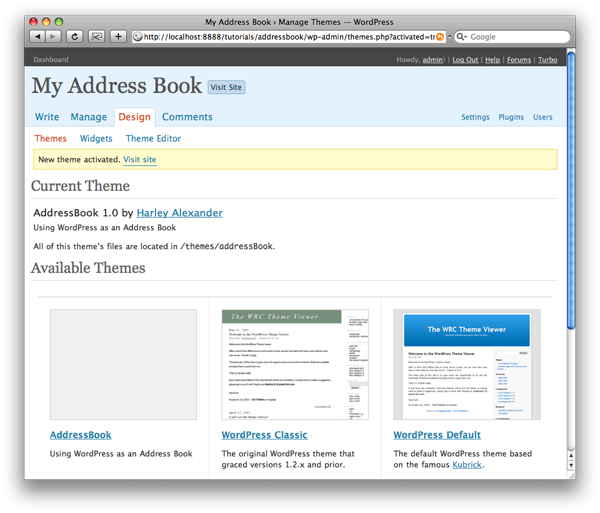Open the Plugins menu
The height and width of the screenshot is (513, 600).
pos(511,117)
